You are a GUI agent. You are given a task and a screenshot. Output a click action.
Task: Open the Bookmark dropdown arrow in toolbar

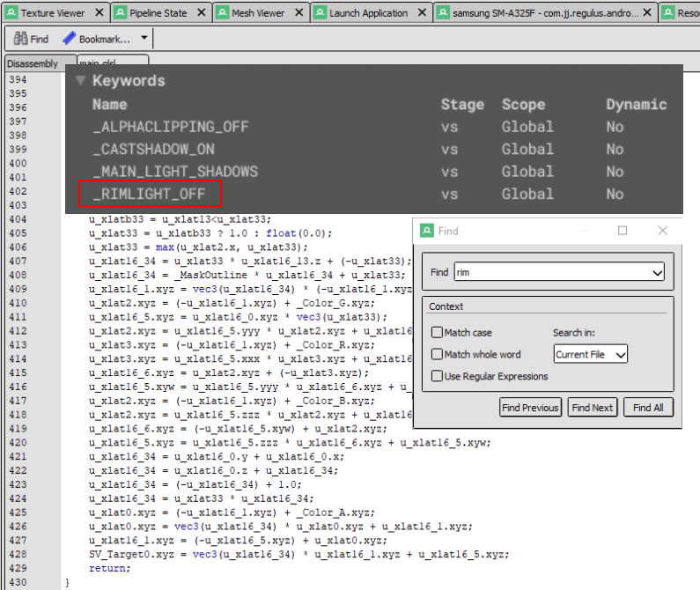click(x=144, y=39)
